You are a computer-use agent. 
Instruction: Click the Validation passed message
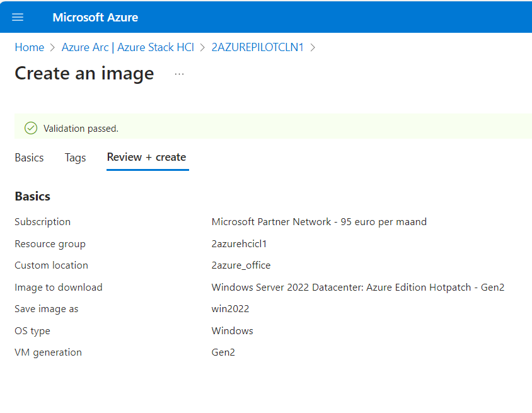[x=81, y=129]
